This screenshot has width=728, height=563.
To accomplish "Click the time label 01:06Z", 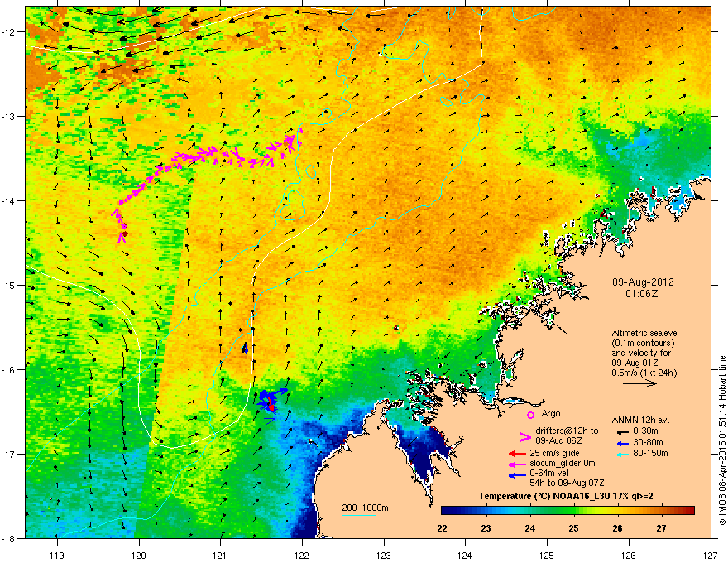I will 642,294.
